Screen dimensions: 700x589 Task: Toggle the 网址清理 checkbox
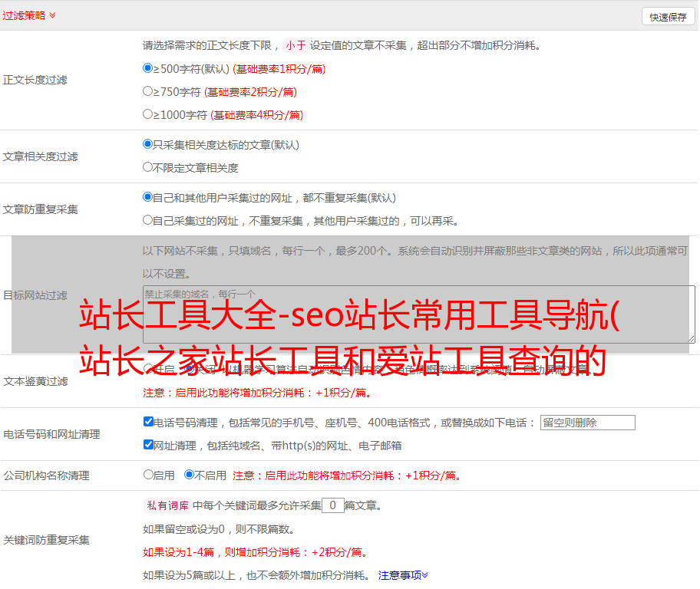[148, 444]
